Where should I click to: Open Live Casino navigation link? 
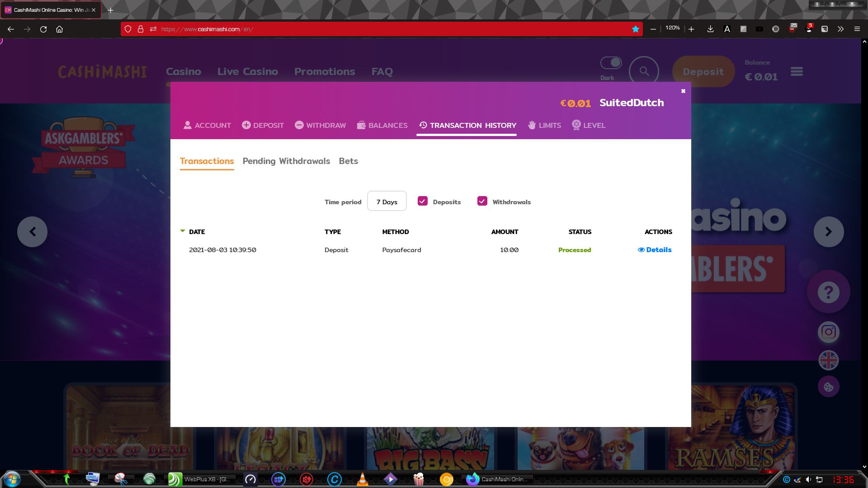[247, 71]
